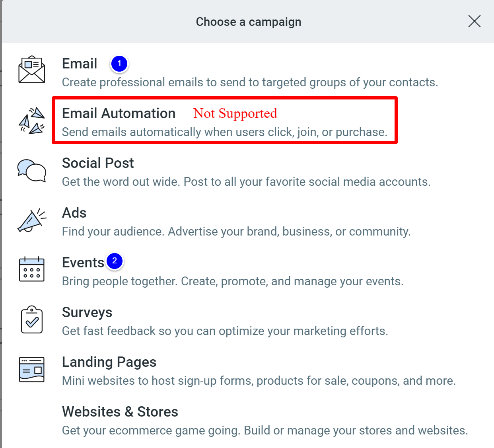This screenshot has height=448, width=494.
Task: Choose the Surveys campaign heading
Action: tap(87, 312)
